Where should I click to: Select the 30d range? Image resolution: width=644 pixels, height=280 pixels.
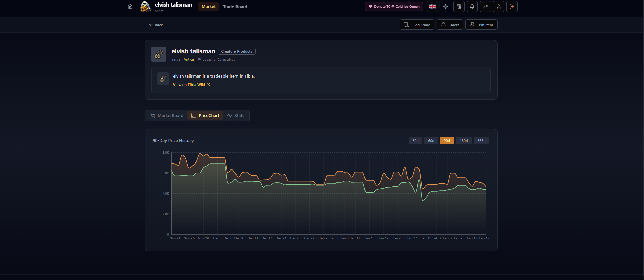point(415,141)
